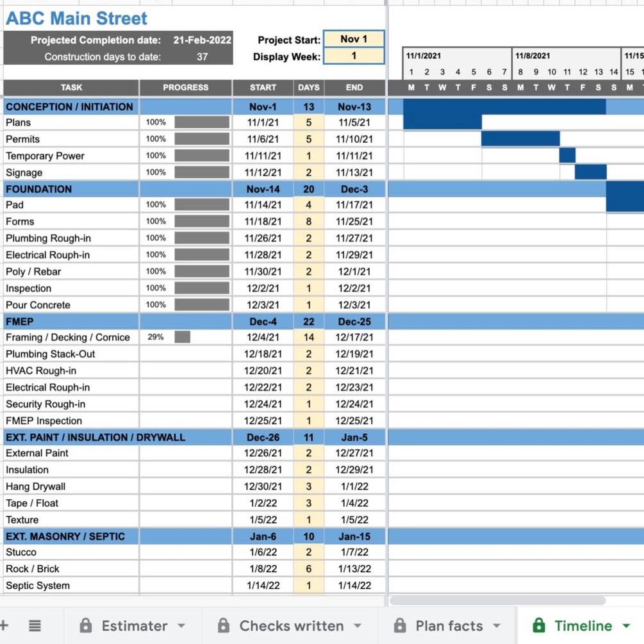Screen dimensions: 644x644
Task: Click the Forms days cell showing 8
Action: pyautogui.click(x=308, y=222)
